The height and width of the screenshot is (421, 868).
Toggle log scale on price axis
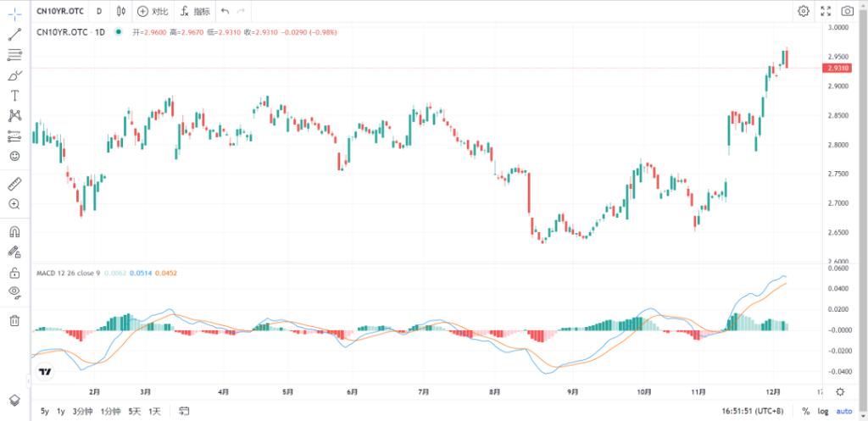(821, 411)
